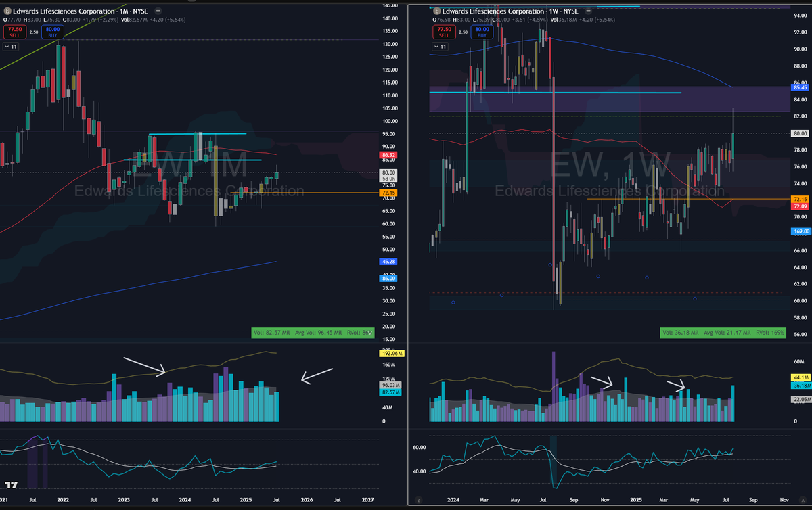Select the blue 86.00 label on 1M axis

click(389, 278)
